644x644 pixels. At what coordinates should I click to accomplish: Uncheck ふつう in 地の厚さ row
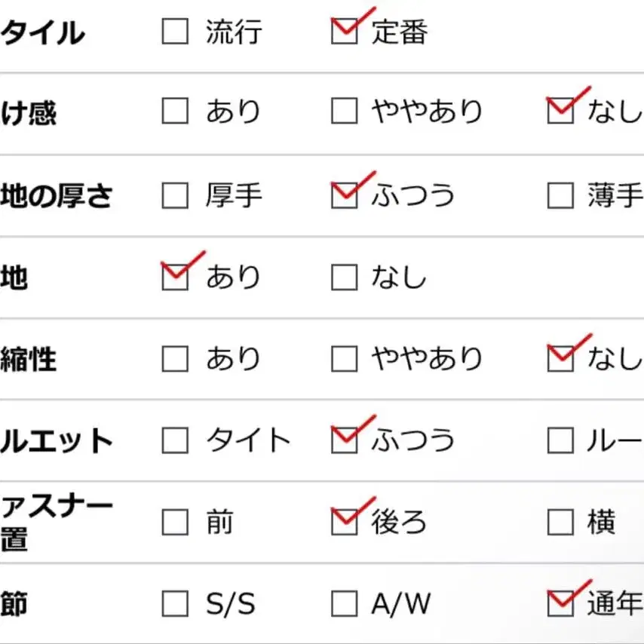pos(344,196)
